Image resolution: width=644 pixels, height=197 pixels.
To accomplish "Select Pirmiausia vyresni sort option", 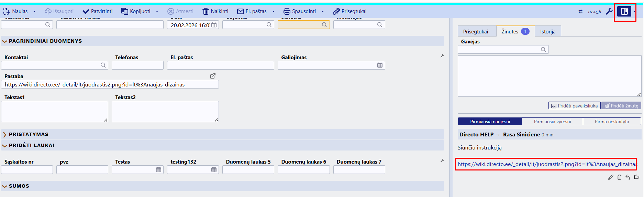I will (x=552, y=122).
